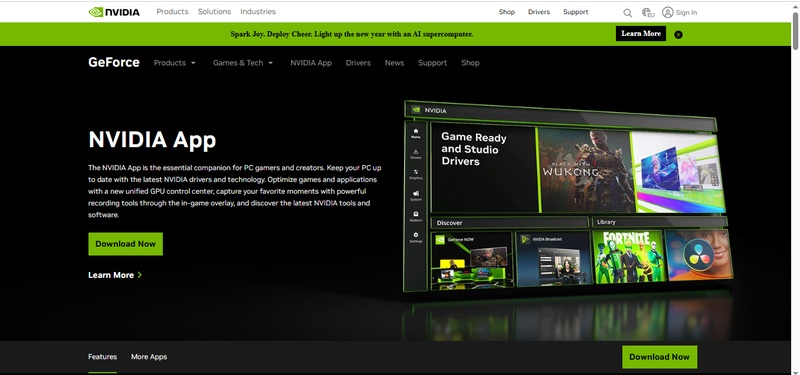Viewport: 800px width, 375px height.
Task: Click the NVIDIA App page heading
Action: tap(152, 139)
